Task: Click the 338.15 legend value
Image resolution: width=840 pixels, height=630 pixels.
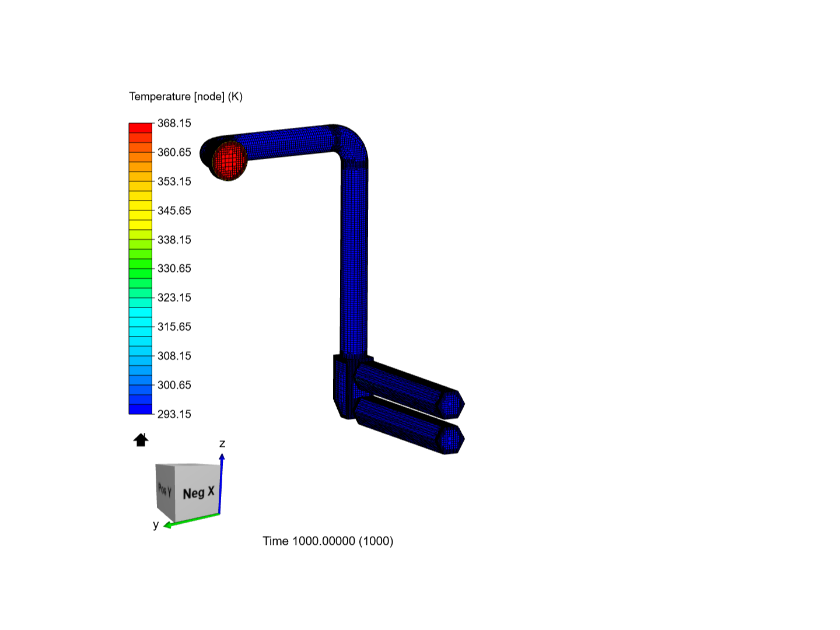Action: [x=174, y=240]
